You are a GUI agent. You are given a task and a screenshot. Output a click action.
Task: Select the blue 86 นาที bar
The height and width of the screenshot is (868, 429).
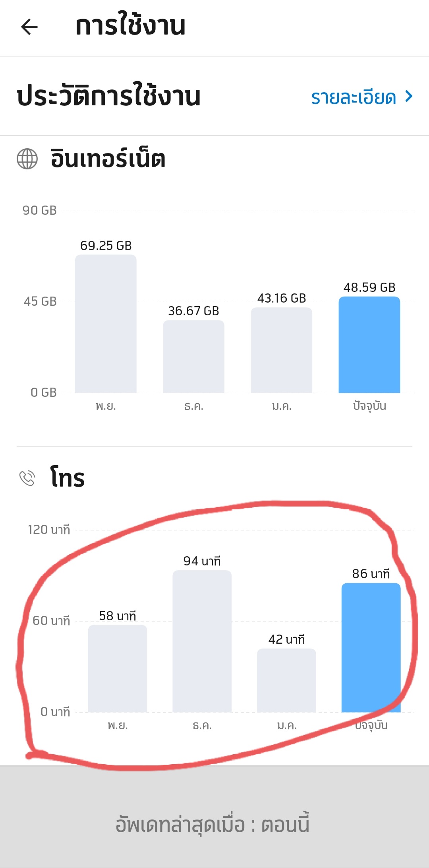coord(371,647)
